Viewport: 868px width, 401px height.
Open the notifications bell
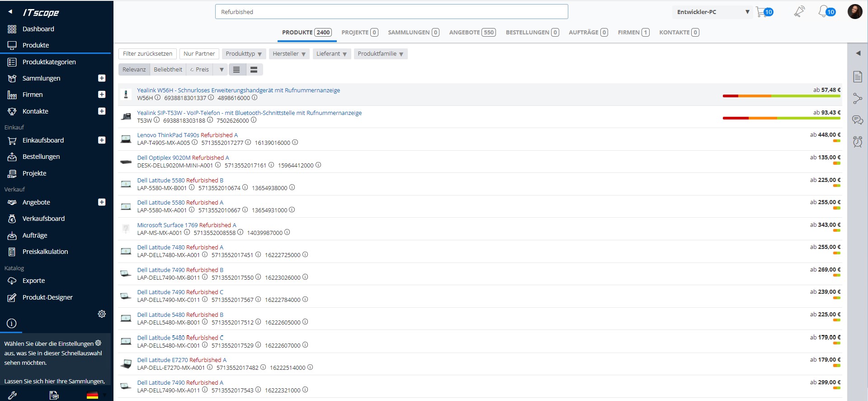click(x=826, y=11)
